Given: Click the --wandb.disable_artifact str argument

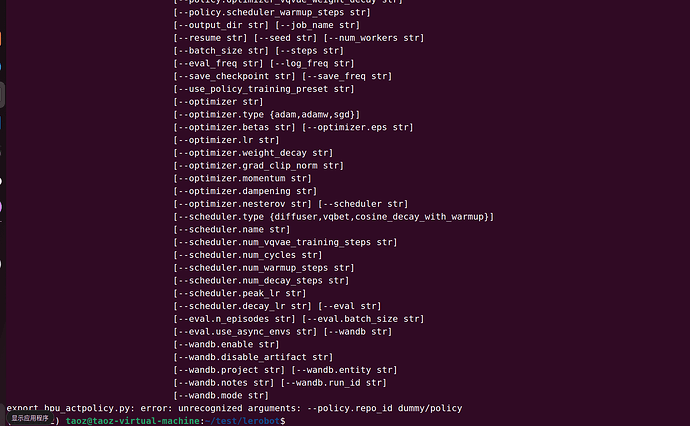Looking at the screenshot, I should click(x=253, y=357).
